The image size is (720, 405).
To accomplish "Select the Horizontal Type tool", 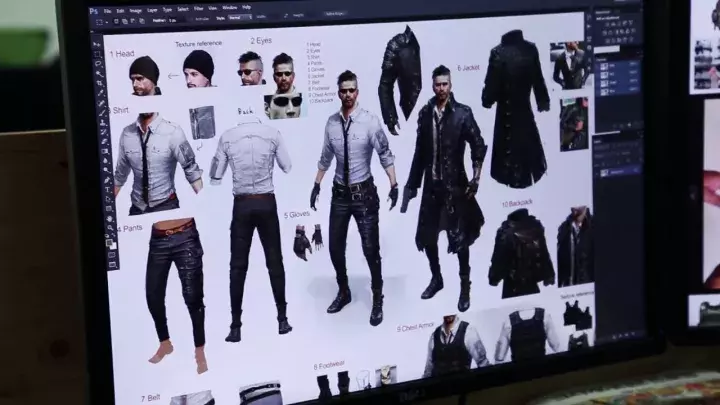I will click(108, 190).
